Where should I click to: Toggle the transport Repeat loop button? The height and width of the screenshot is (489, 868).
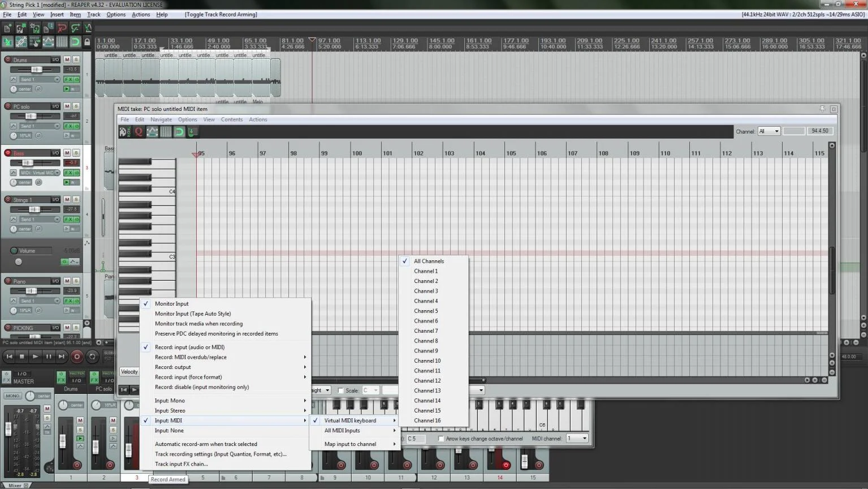92,357
